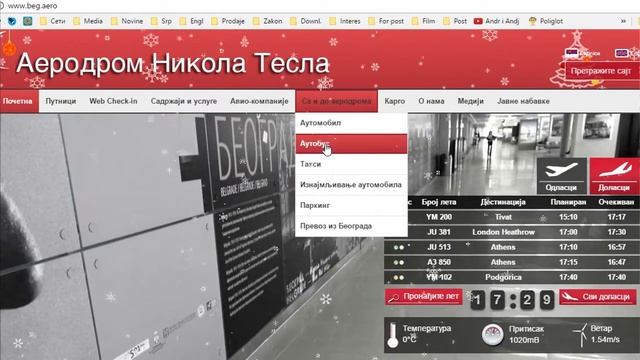Click the Планиран column header
The height and width of the screenshot is (360, 640).
point(568,202)
